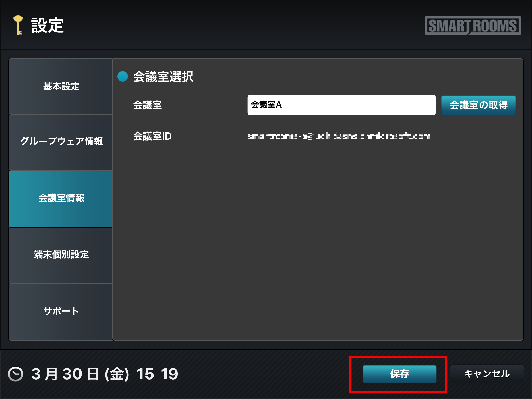Image resolution: width=532 pixels, height=399 pixels.
Task: Click the gold key icon beside 設定
Action: [18, 25]
